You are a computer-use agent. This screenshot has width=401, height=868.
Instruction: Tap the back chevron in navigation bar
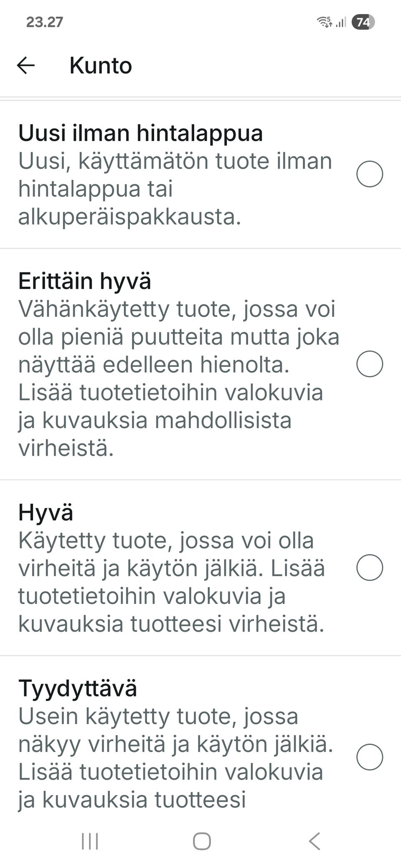313,840
